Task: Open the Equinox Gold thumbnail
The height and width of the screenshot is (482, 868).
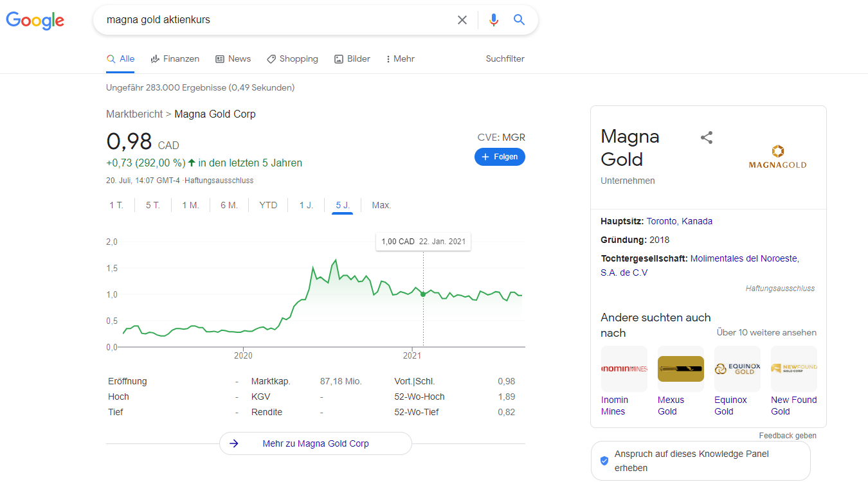Action: (x=737, y=369)
